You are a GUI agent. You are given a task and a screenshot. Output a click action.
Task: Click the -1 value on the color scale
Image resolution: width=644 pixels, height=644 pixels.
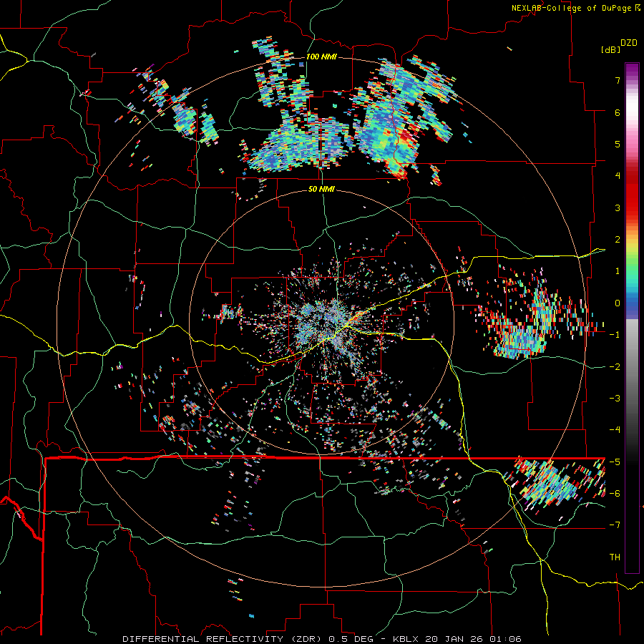615,335
